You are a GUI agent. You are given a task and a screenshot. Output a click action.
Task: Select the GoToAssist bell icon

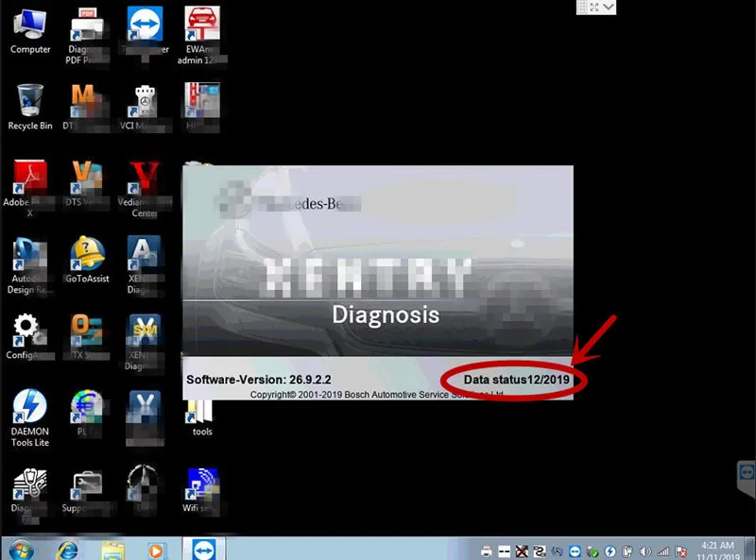[x=87, y=260]
